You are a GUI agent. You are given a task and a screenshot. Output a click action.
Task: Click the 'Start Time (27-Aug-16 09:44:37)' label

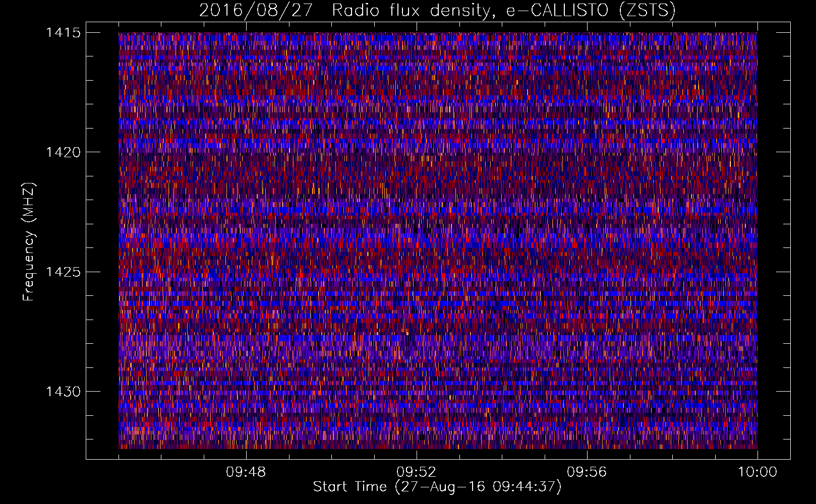click(437, 487)
